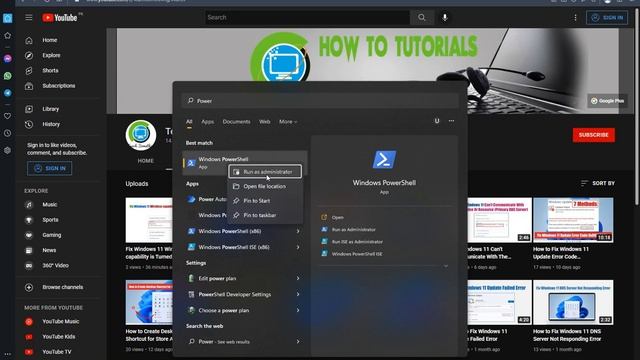This screenshot has width=640, height=360.
Task: Click the red SUBSCRIBE button
Action: coord(593,135)
